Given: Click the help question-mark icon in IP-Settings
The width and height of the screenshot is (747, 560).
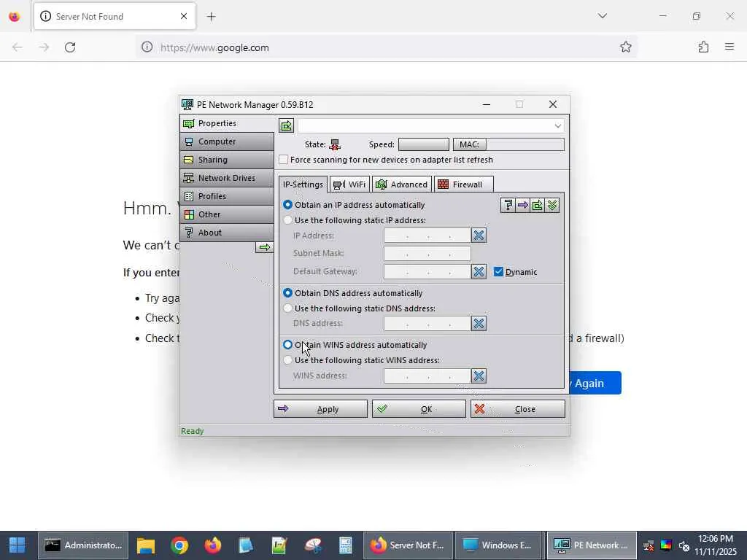Looking at the screenshot, I should click(x=508, y=205).
